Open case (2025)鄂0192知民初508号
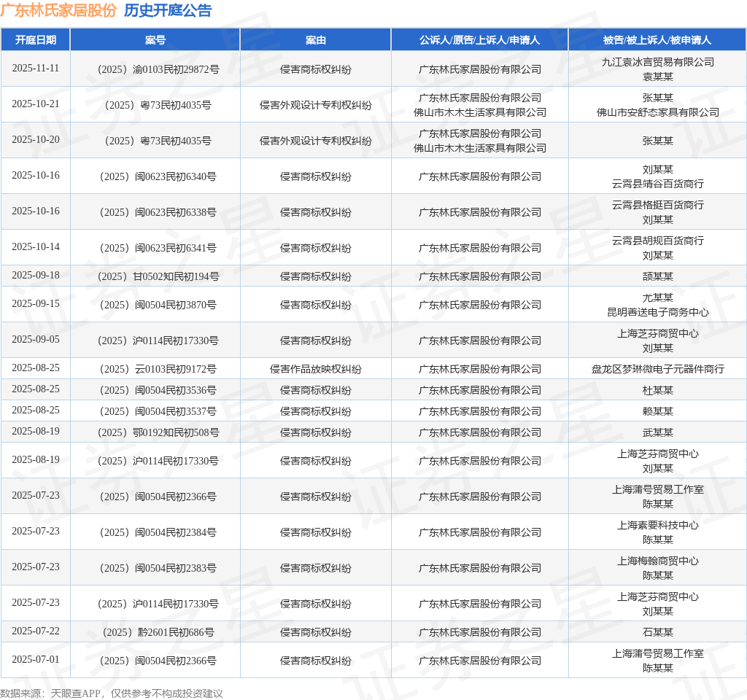This screenshot has width=747, height=700. (x=155, y=432)
